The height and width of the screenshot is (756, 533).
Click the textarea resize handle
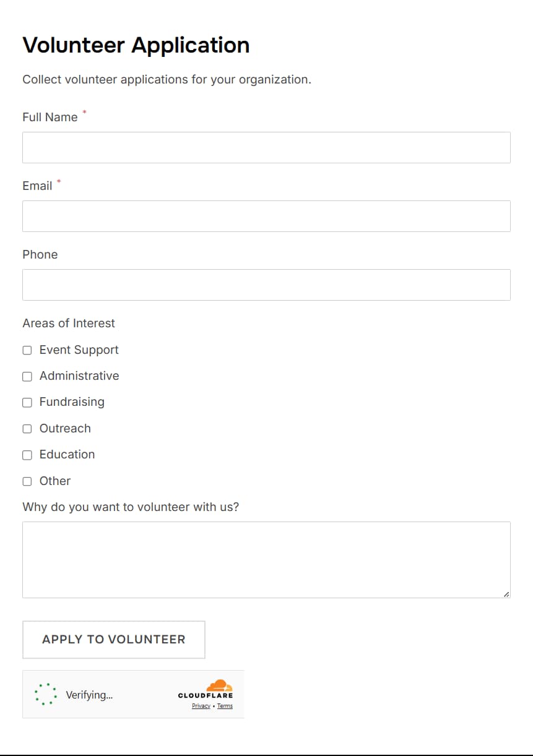click(x=507, y=594)
